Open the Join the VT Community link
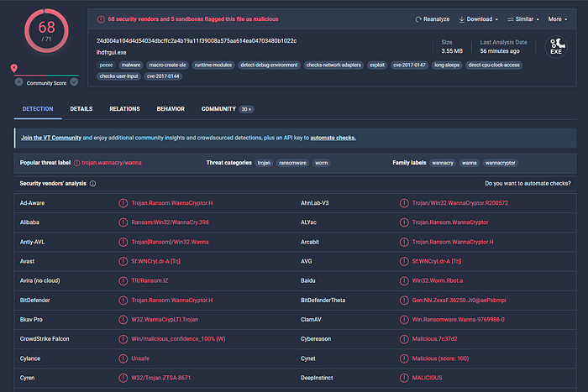588x392 pixels. coord(51,138)
